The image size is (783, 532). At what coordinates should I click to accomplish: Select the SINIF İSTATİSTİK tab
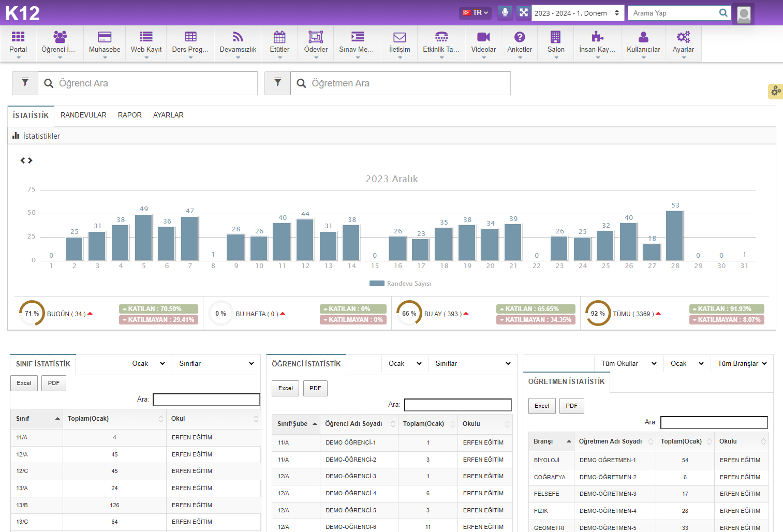[43, 364]
